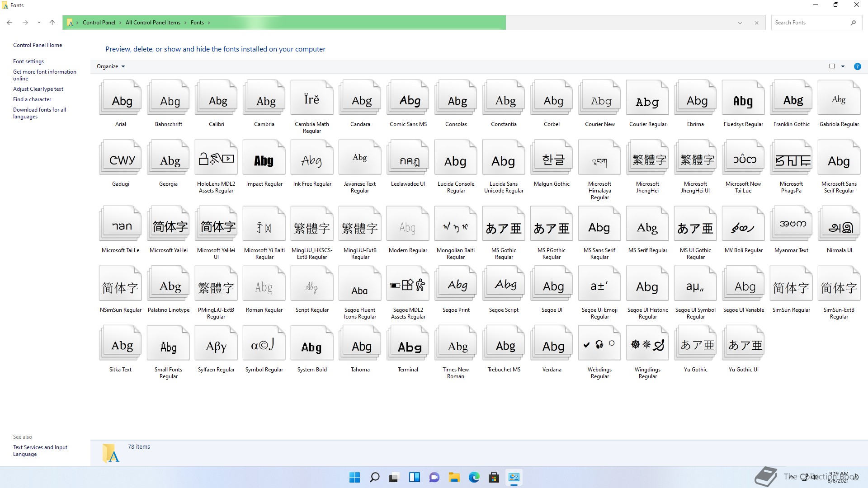
Task: Select the Symbol Regular font icon
Action: pyautogui.click(x=264, y=343)
